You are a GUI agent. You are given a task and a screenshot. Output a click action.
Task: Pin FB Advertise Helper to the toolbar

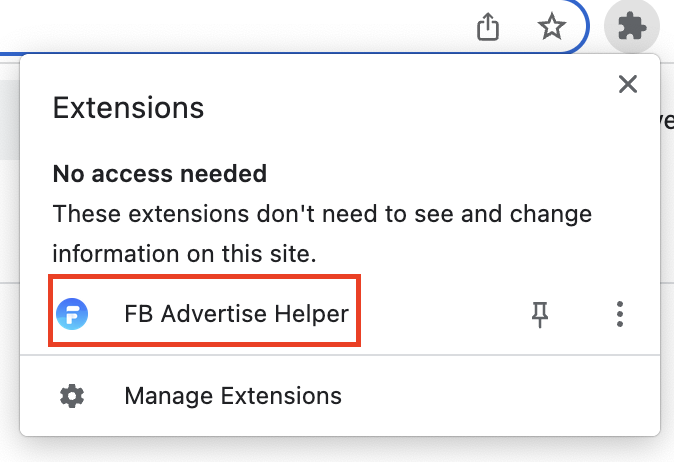[540, 314]
